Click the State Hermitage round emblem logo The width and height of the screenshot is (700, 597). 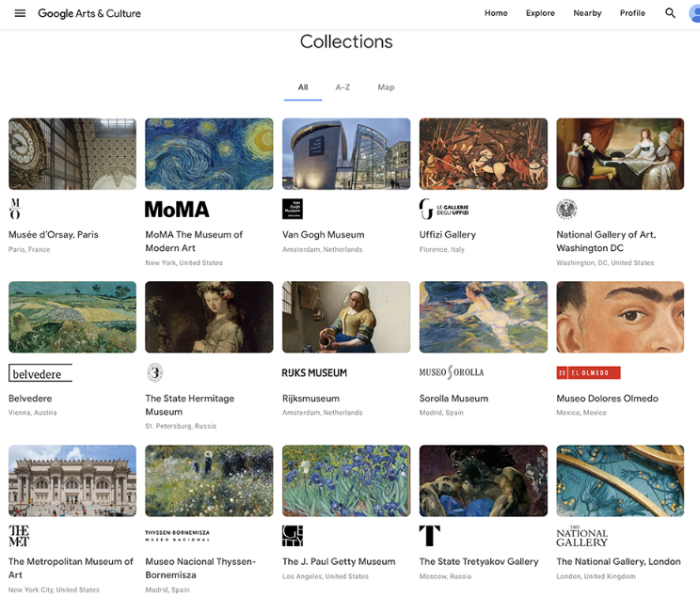pyautogui.click(x=155, y=372)
